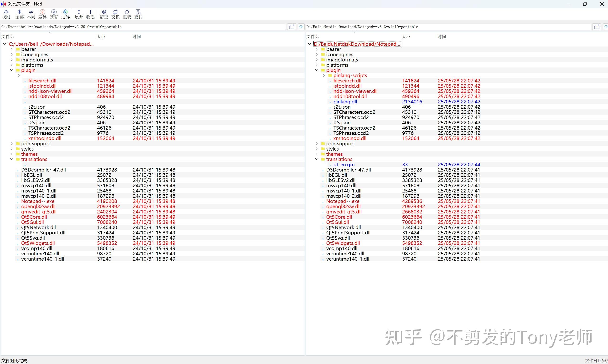Click the right imageformats folder icon
The width and height of the screenshot is (608, 364).
[323, 60]
